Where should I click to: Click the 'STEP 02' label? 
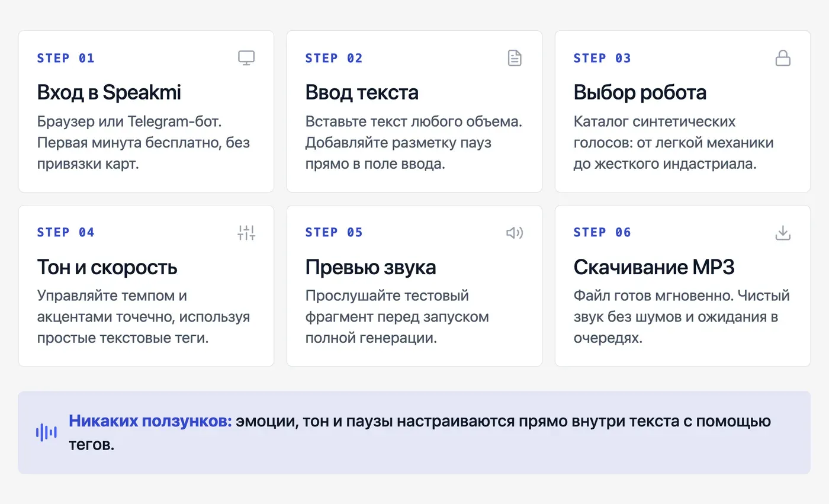[x=334, y=58]
